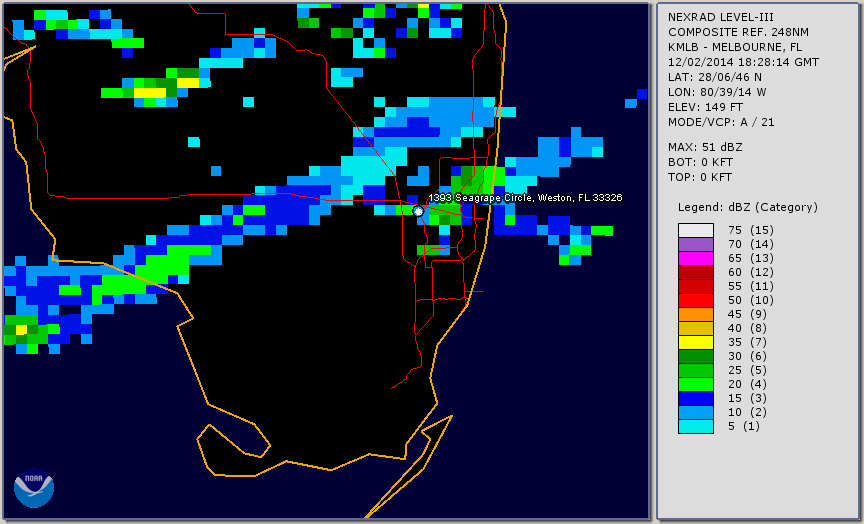Viewport: 864px width, 524px height.
Task: Click the TOP: 0 KFT line
Action: coord(700,177)
